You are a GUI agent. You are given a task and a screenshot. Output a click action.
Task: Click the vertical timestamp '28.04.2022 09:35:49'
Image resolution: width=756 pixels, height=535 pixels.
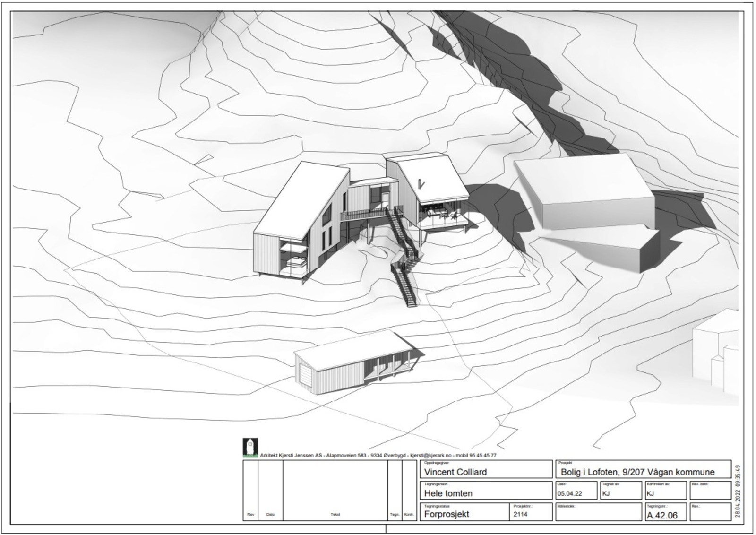[738, 492]
